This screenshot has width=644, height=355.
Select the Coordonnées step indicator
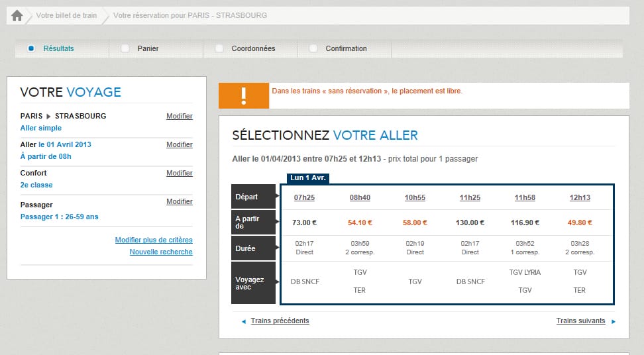219,48
